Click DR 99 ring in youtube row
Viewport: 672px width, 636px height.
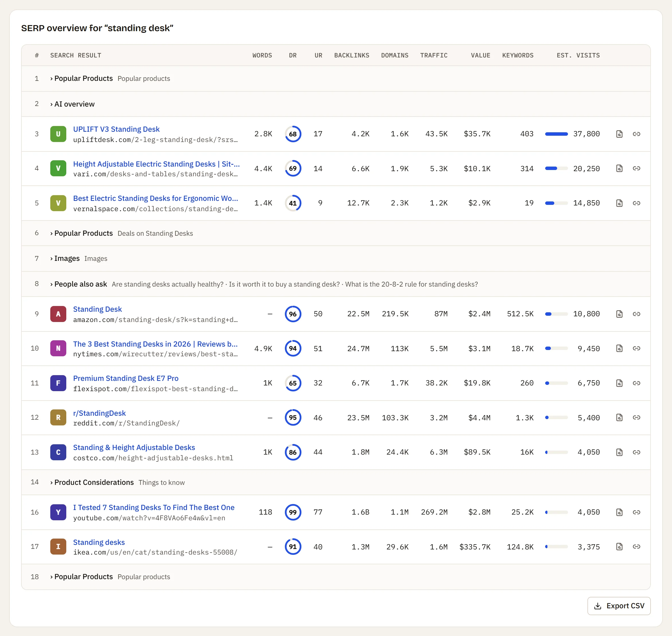point(293,512)
